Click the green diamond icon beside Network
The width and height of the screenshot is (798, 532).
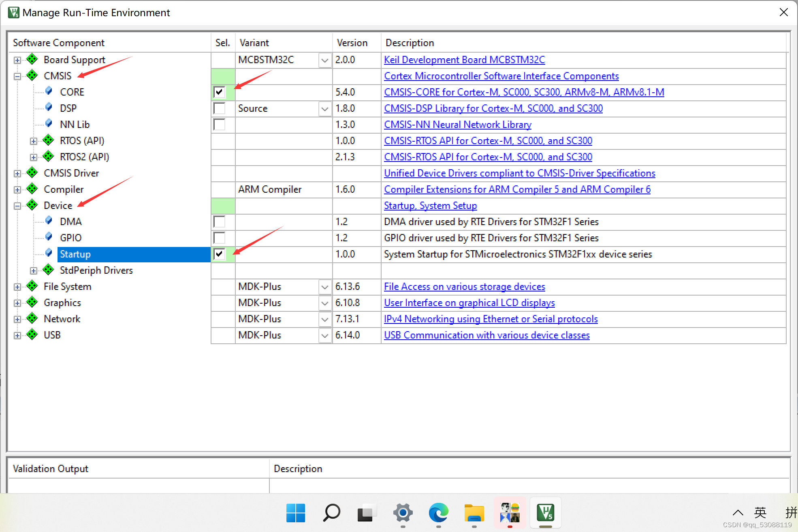[x=32, y=318]
